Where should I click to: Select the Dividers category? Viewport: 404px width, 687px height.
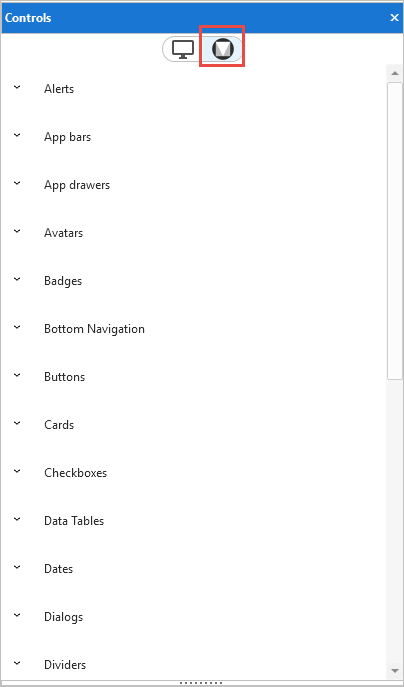click(65, 665)
